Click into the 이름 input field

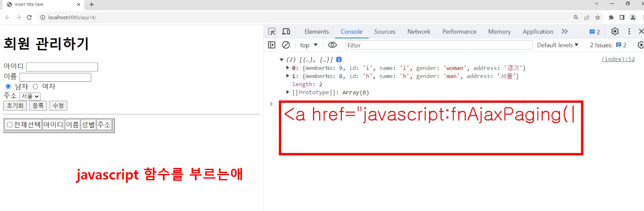(55, 77)
